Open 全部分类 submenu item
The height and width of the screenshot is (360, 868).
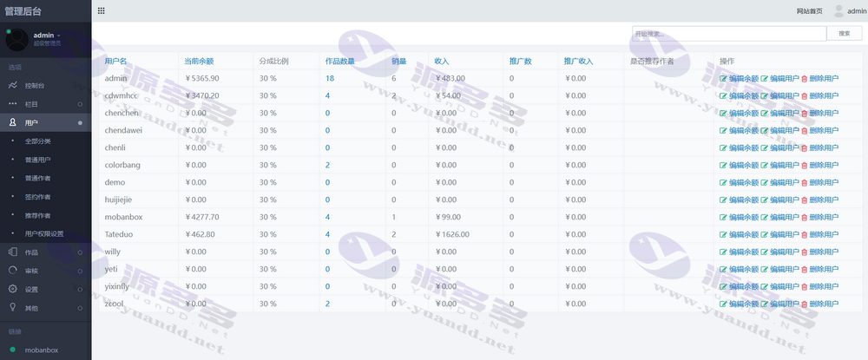[x=37, y=141]
